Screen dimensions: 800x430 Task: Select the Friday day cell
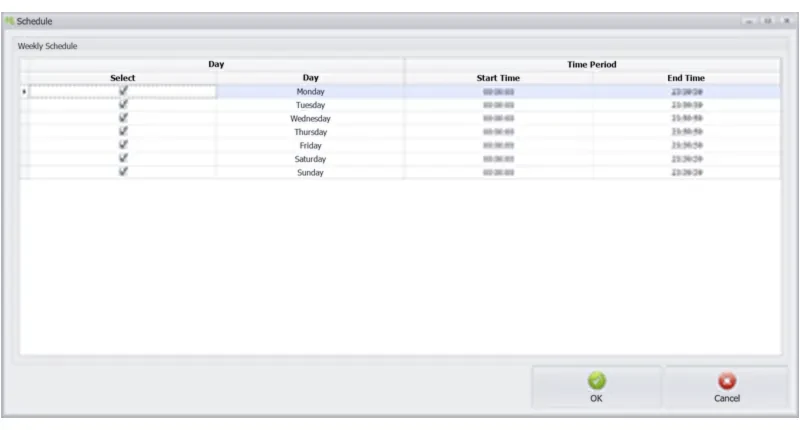pyautogui.click(x=310, y=145)
